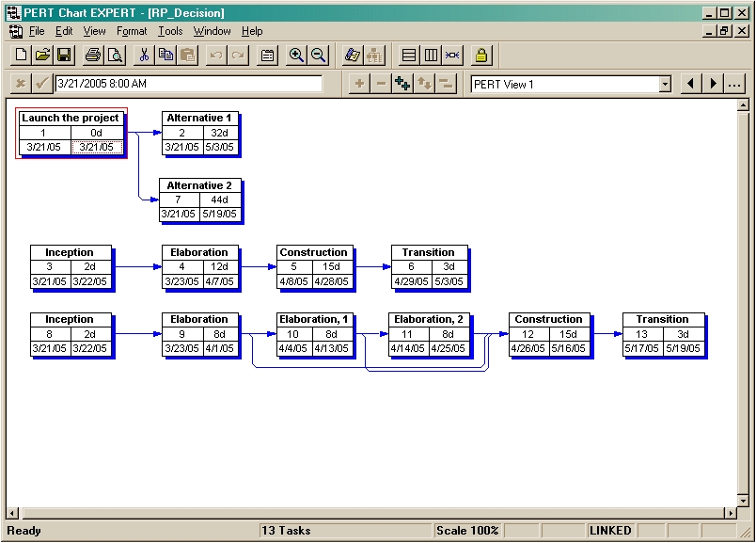
Task: Open the Format menu
Action: pyautogui.click(x=132, y=31)
